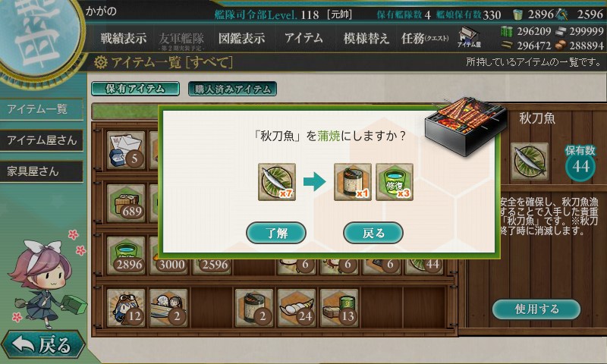Click the 使用する button

pos(536,309)
